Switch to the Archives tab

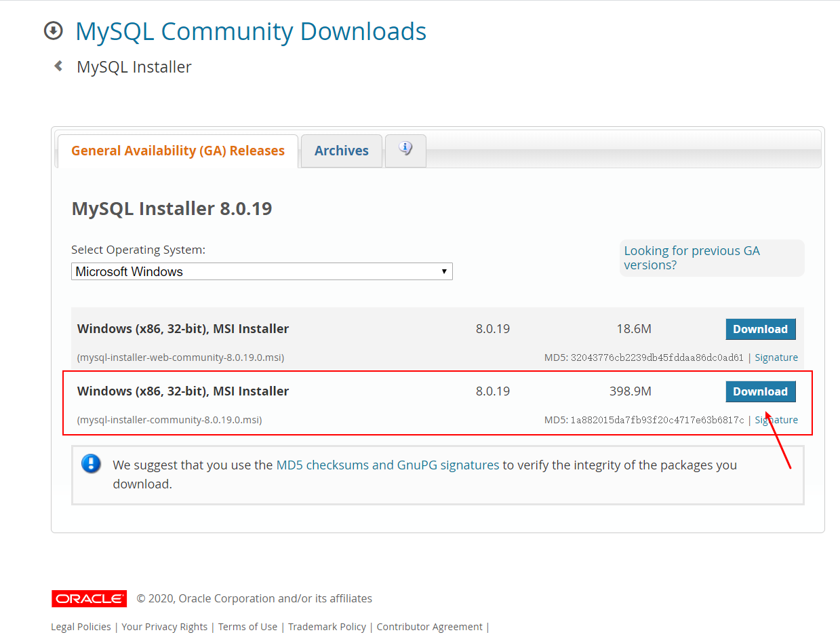(x=342, y=151)
